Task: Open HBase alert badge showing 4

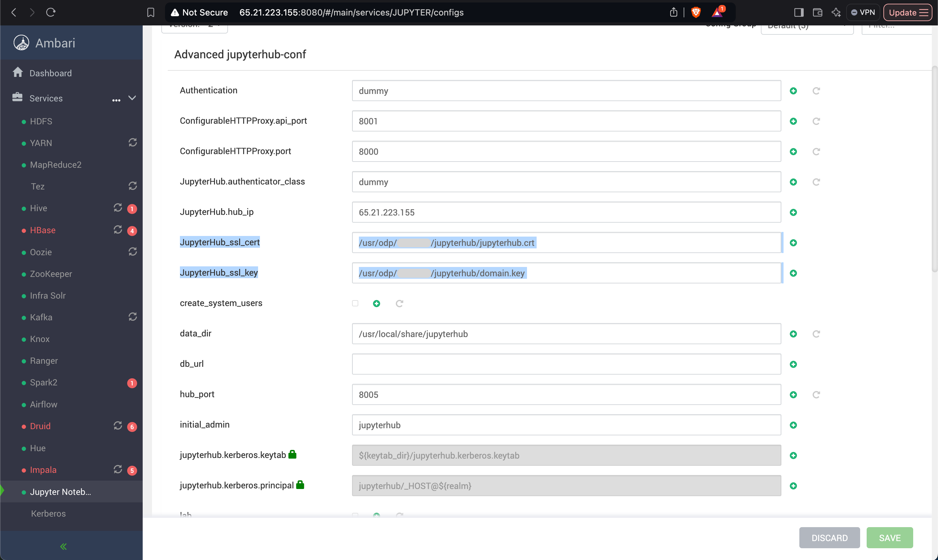Action: 132,231
